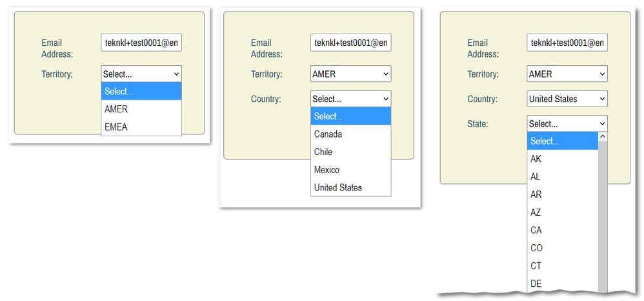Open the Country dropdown showing United States

(x=567, y=99)
